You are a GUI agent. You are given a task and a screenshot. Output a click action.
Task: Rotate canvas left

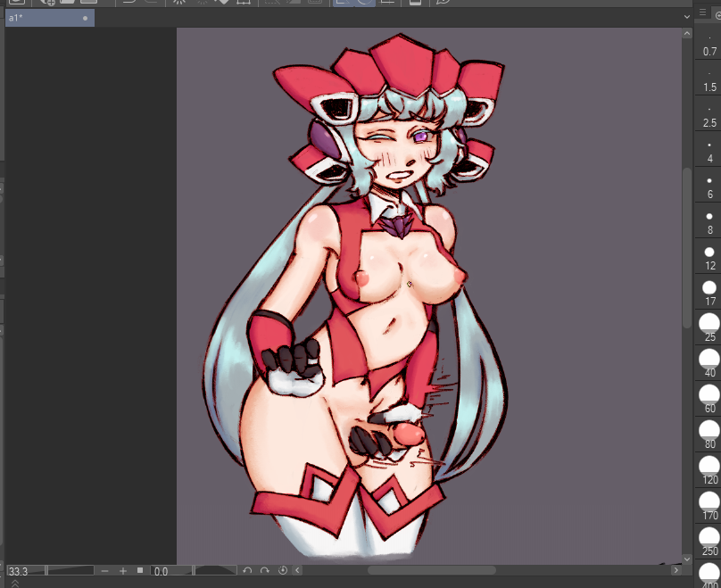point(247,570)
